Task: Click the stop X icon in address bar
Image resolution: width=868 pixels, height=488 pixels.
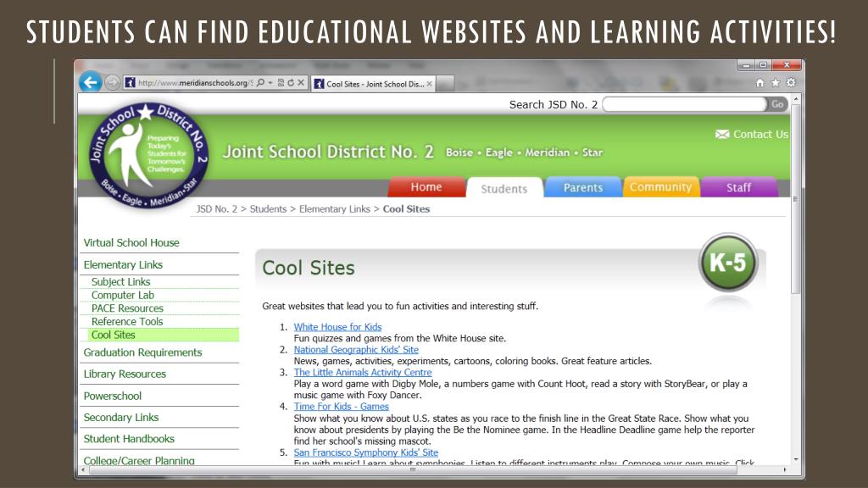Action: point(301,83)
